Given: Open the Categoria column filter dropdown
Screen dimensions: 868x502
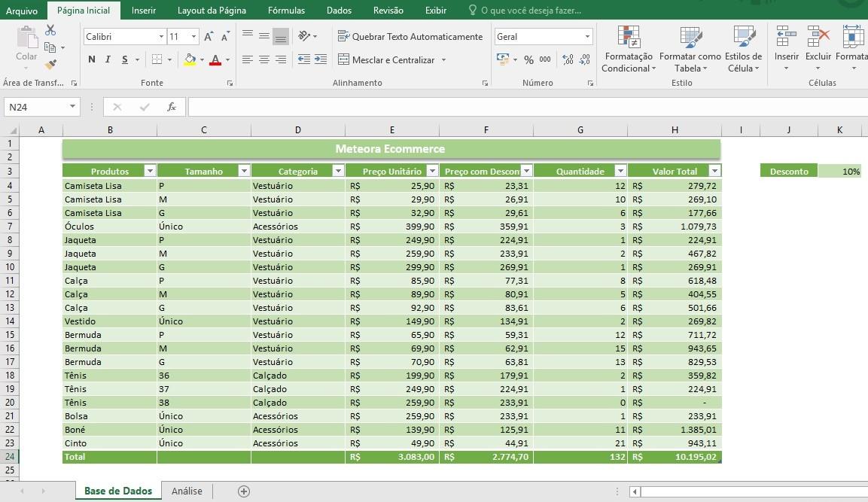Looking at the screenshot, I should (x=337, y=171).
